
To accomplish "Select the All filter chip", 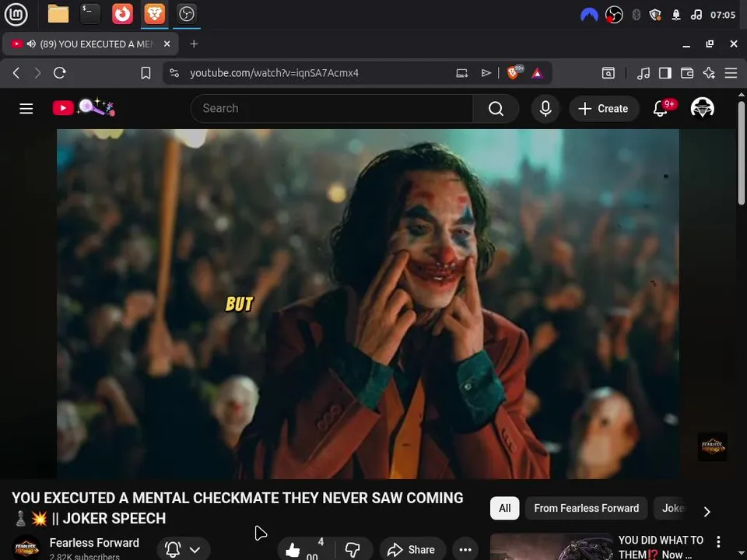I will click(504, 508).
